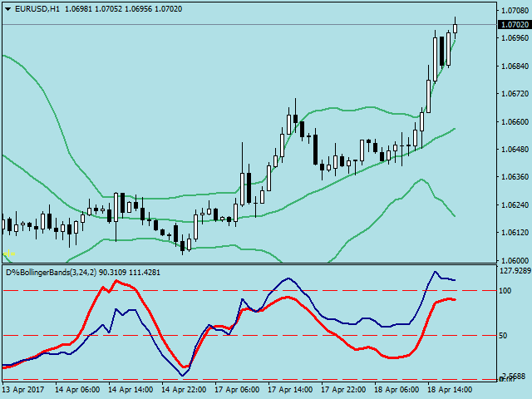Click the indicator value 111.4281 in the subwindow label
Screen dimensions: 532x399
(x=145, y=273)
